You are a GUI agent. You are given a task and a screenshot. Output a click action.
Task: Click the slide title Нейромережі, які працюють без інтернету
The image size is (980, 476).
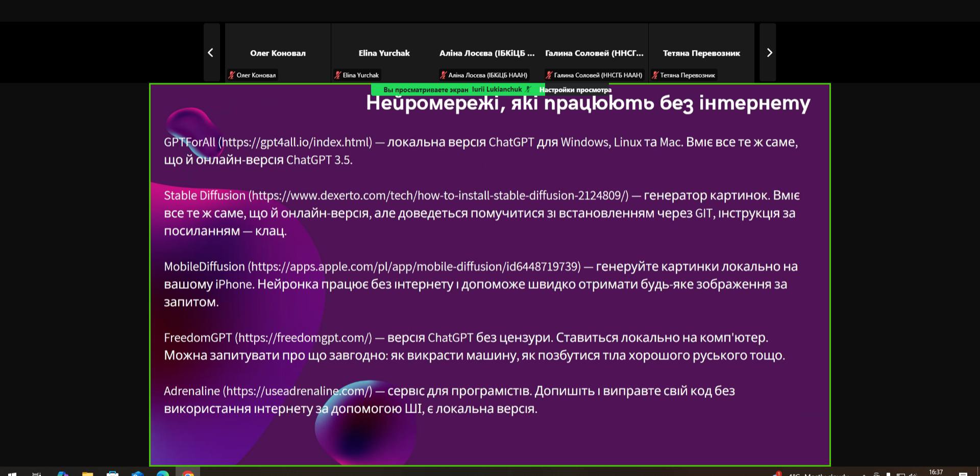tap(588, 103)
